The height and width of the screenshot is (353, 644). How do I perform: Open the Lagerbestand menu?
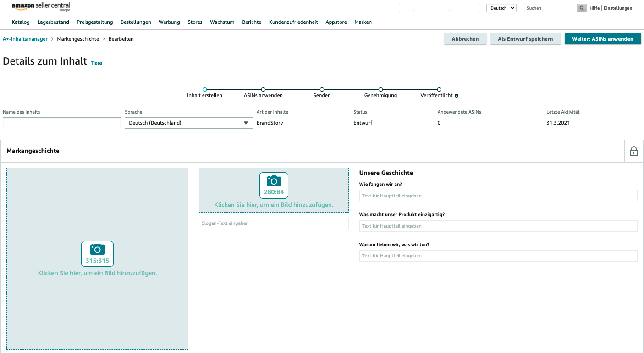[x=53, y=22]
